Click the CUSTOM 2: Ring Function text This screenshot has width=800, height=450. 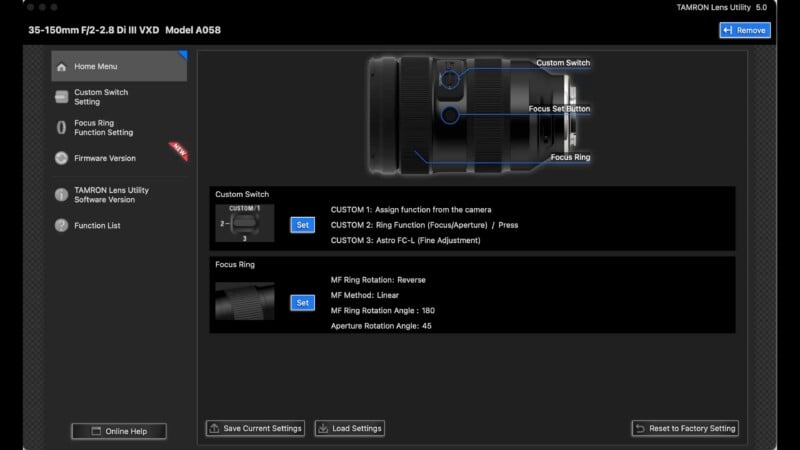click(424, 225)
